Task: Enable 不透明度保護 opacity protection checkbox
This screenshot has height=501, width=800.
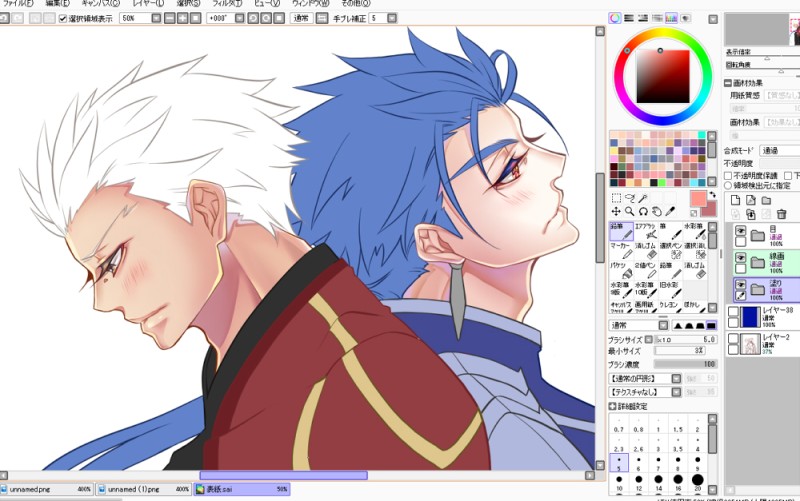Action: click(x=729, y=176)
